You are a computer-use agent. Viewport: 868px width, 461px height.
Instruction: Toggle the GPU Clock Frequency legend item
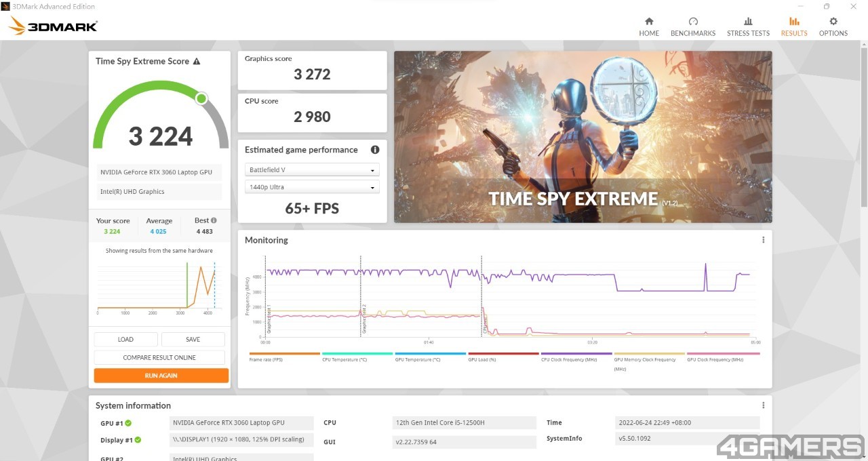(x=723, y=357)
